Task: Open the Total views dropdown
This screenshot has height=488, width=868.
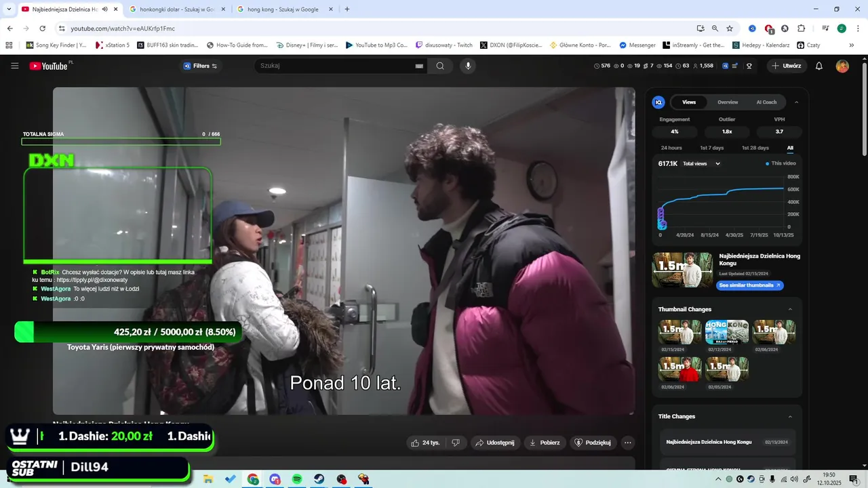Action: (x=702, y=163)
